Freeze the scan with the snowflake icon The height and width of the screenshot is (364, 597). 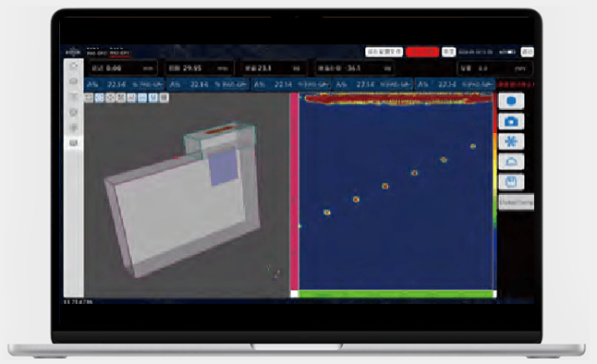tap(511, 141)
